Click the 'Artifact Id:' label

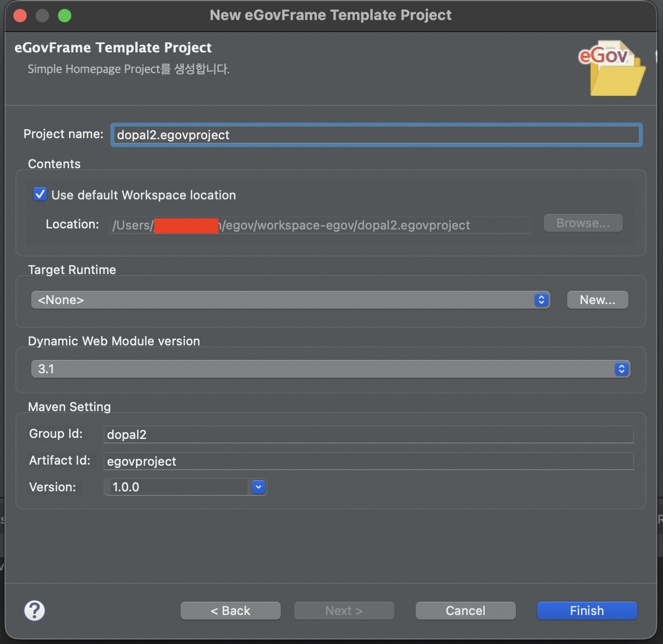click(x=60, y=461)
